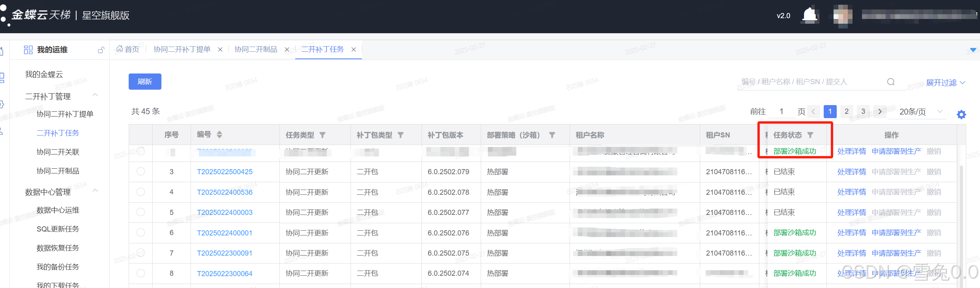Expand the 展开过滤 filter panel
Viewport: 980px width, 288px height.
[946, 83]
